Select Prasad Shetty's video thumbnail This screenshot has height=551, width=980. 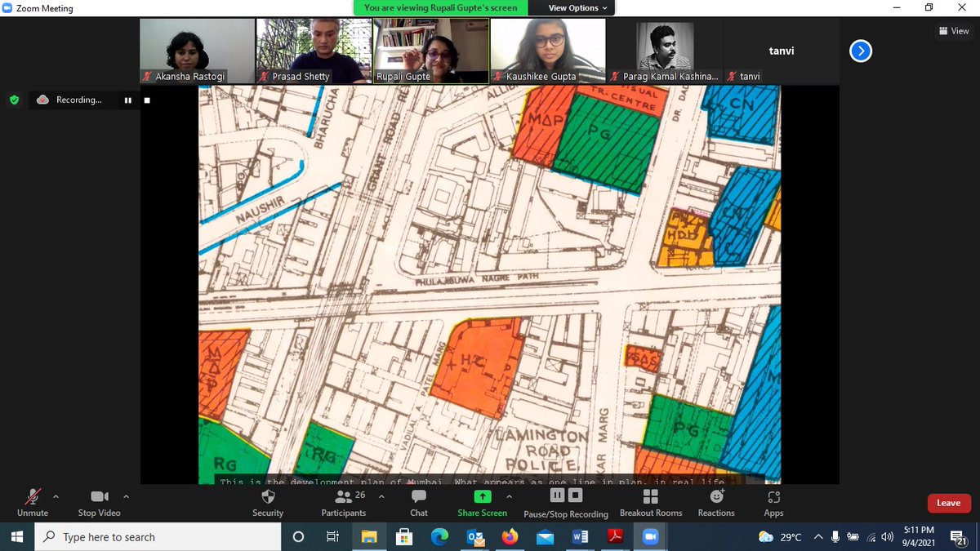(314, 51)
